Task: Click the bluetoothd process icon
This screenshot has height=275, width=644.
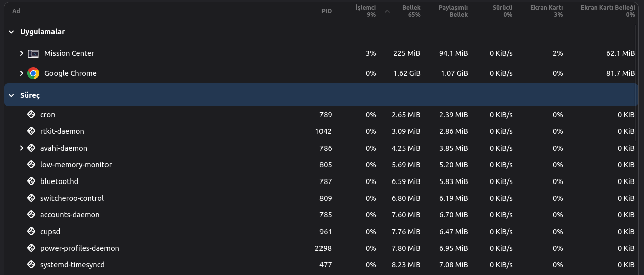Action: [x=31, y=181]
